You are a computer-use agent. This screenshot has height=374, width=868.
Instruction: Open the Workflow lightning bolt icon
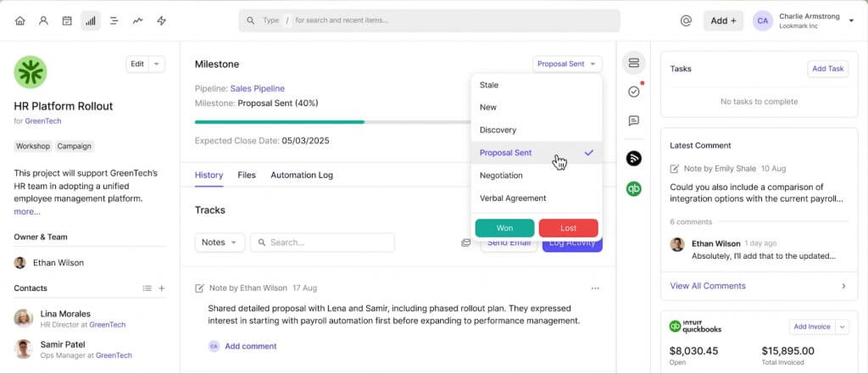click(x=162, y=20)
